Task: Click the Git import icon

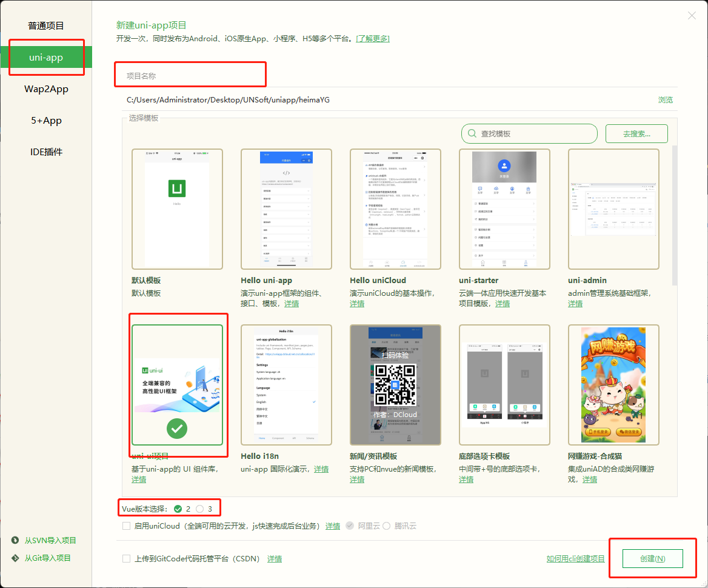Action: coord(16,558)
